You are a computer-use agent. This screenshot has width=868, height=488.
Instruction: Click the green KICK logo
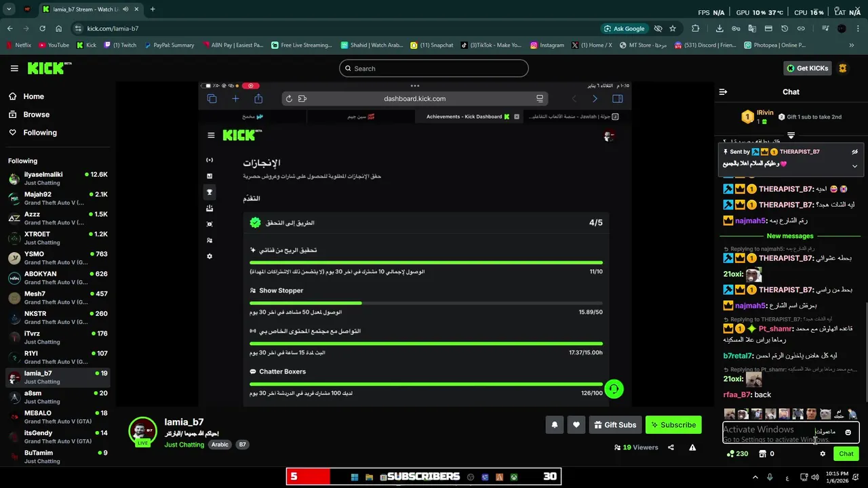50,68
